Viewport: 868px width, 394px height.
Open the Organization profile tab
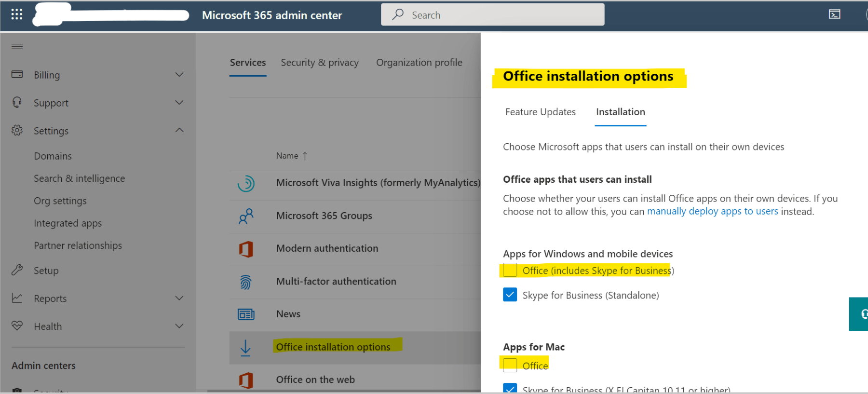coord(419,63)
